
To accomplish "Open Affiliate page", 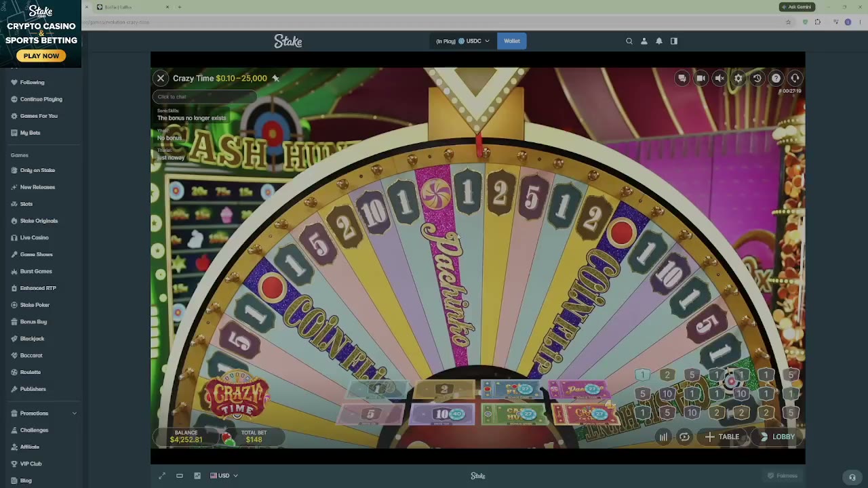I will [x=29, y=447].
